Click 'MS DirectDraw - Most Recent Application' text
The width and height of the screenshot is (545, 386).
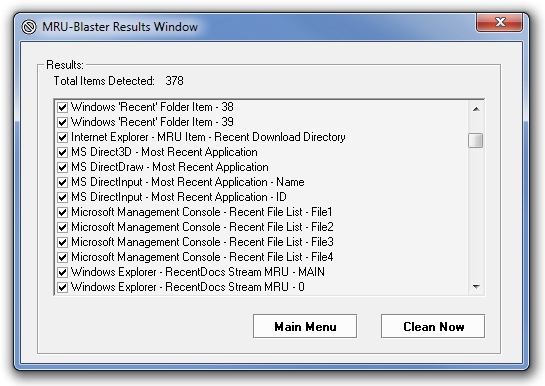tap(170, 167)
